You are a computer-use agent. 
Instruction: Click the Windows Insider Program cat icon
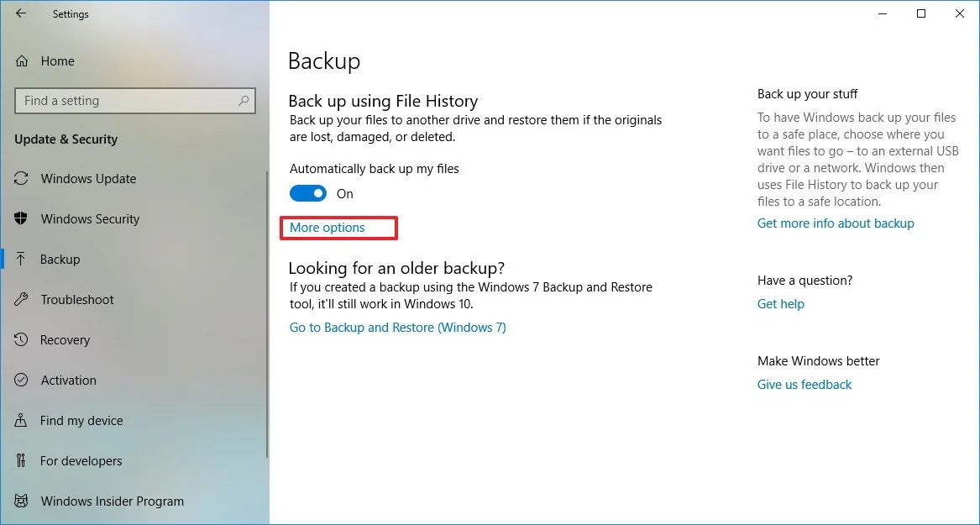pos(21,501)
